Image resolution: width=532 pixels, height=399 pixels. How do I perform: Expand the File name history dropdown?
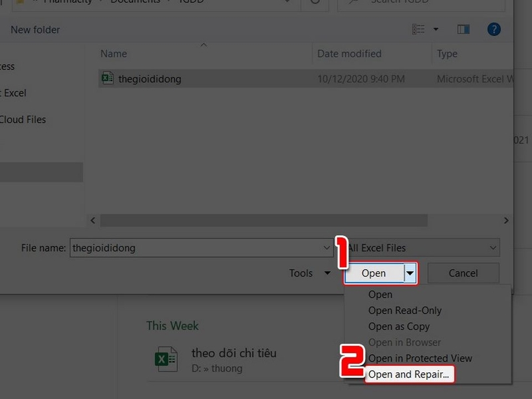click(327, 248)
